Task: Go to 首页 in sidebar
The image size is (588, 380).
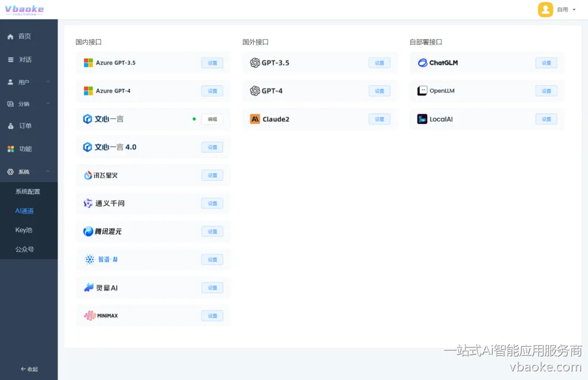Action: pos(25,36)
